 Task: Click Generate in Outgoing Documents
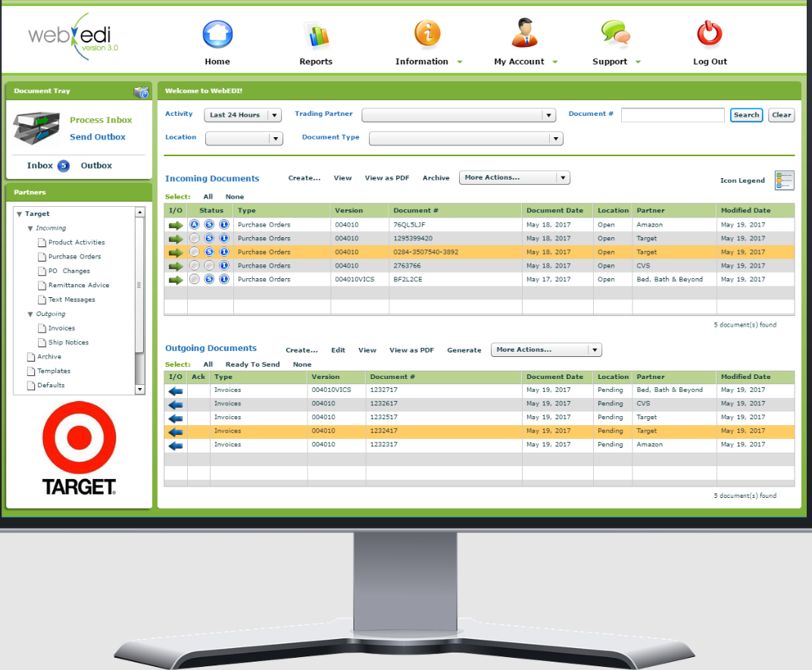pos(464,350)
